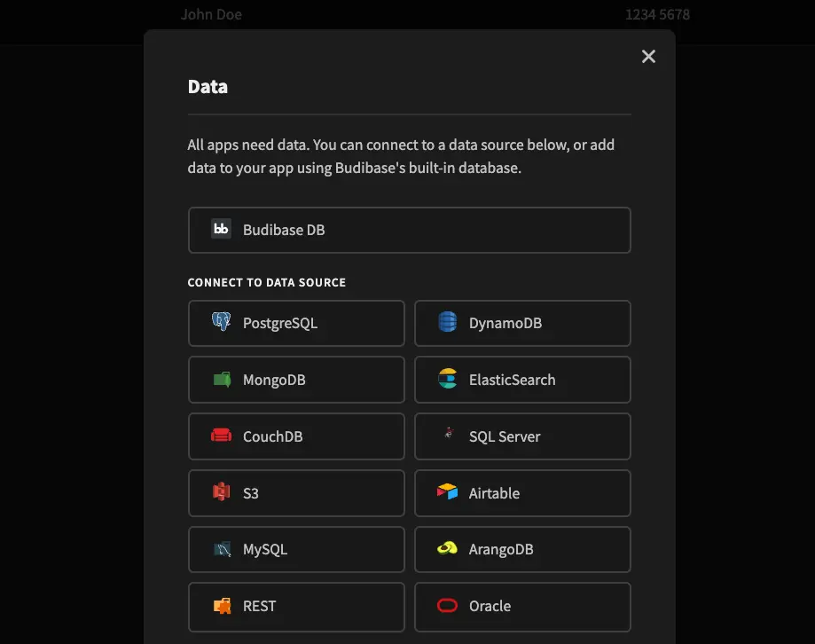
Task: Click the Oracle red oval icon
Action: tap(447, 606)
